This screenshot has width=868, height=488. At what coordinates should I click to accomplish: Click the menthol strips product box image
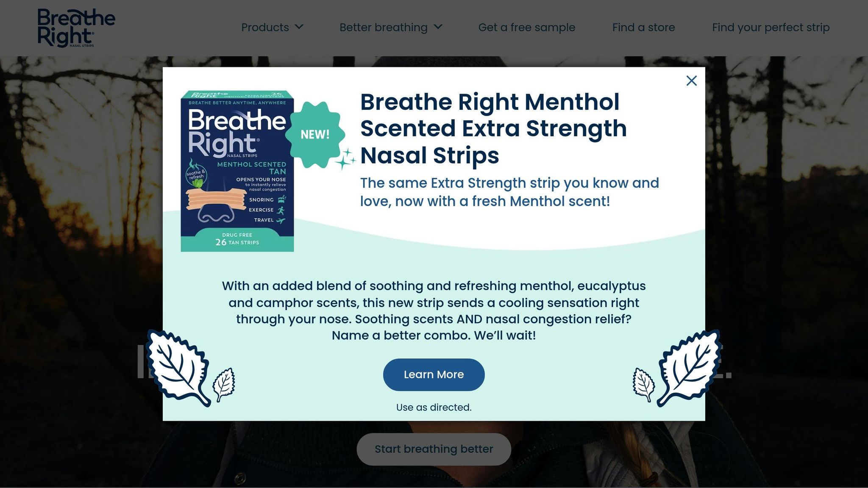click(237, 171)
